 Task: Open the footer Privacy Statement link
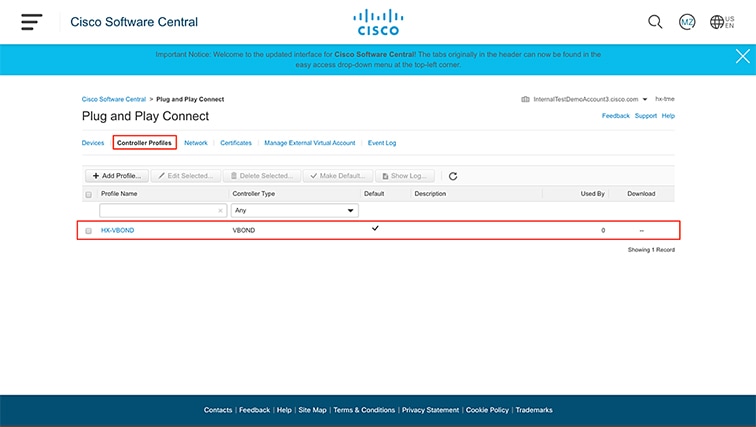[431, 410]
